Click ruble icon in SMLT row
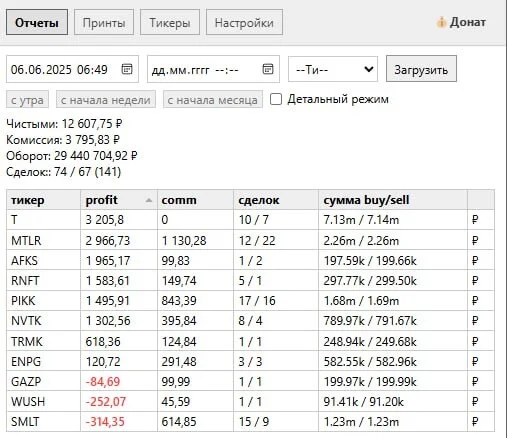507x438 pixels. tap(475, 422)
